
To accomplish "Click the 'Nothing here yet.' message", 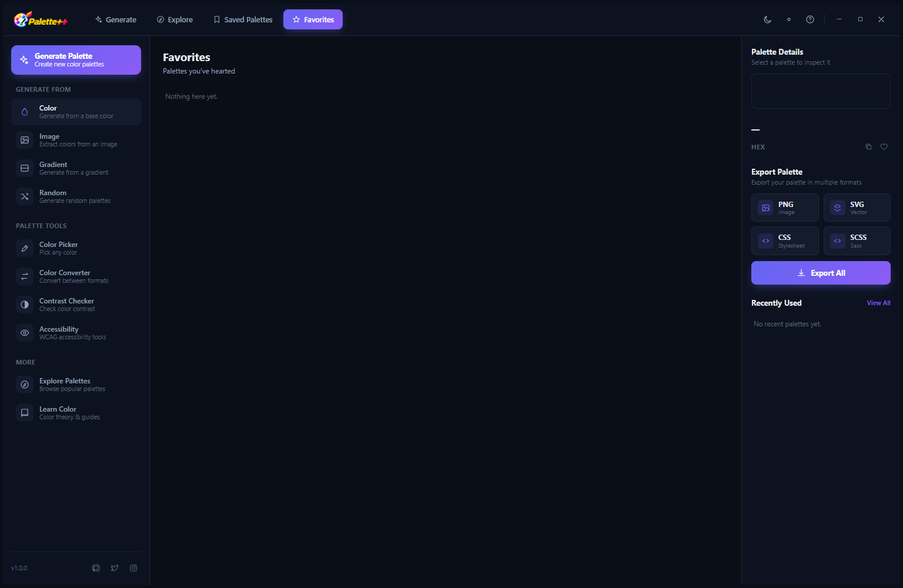I will pos(191,96).
